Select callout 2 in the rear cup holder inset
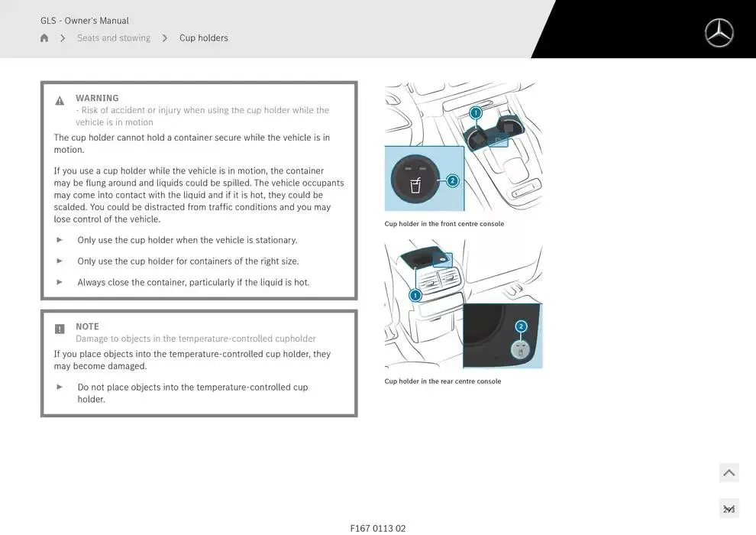 (521, 326)
